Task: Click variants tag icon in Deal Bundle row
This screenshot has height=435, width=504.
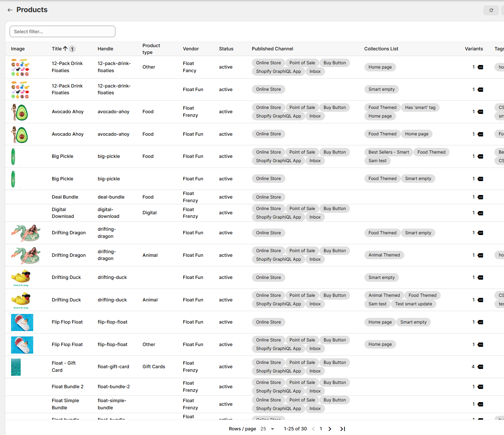Action: [x=480, y=197]
